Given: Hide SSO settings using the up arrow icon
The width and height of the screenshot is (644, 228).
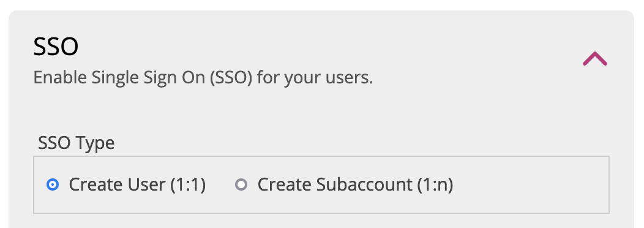Looking at the screenshot, I should 594,59.
